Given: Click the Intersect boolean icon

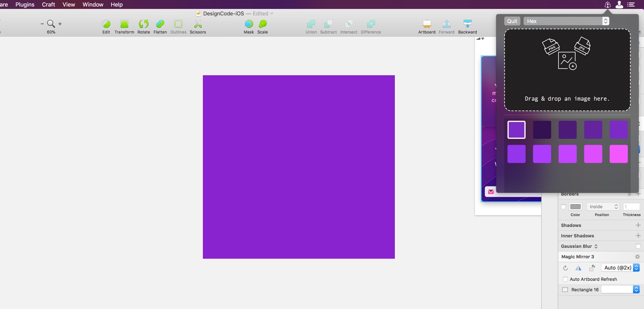Looking at the screenshot, I should pyautogui.click(x=349, y=24).
